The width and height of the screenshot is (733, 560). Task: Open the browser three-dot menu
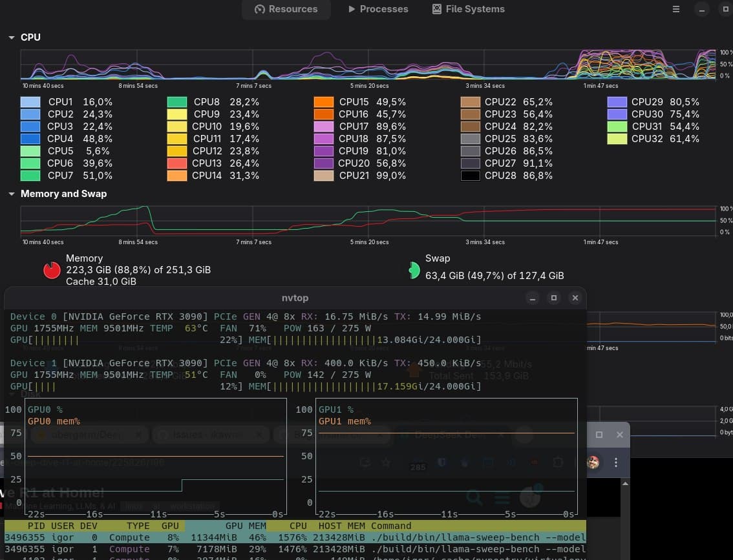(x=615, y=462)
